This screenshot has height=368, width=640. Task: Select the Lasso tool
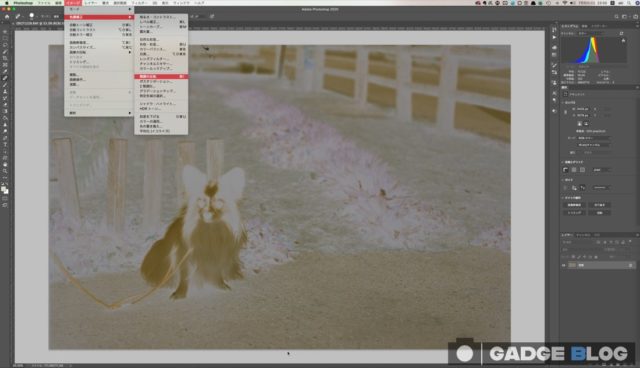click(5, 45)
